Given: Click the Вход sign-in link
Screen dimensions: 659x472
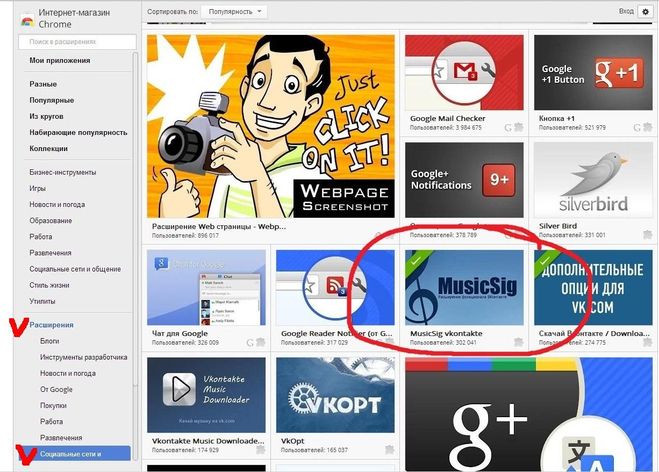Looking at the screenshot, I should pos(626,11).
